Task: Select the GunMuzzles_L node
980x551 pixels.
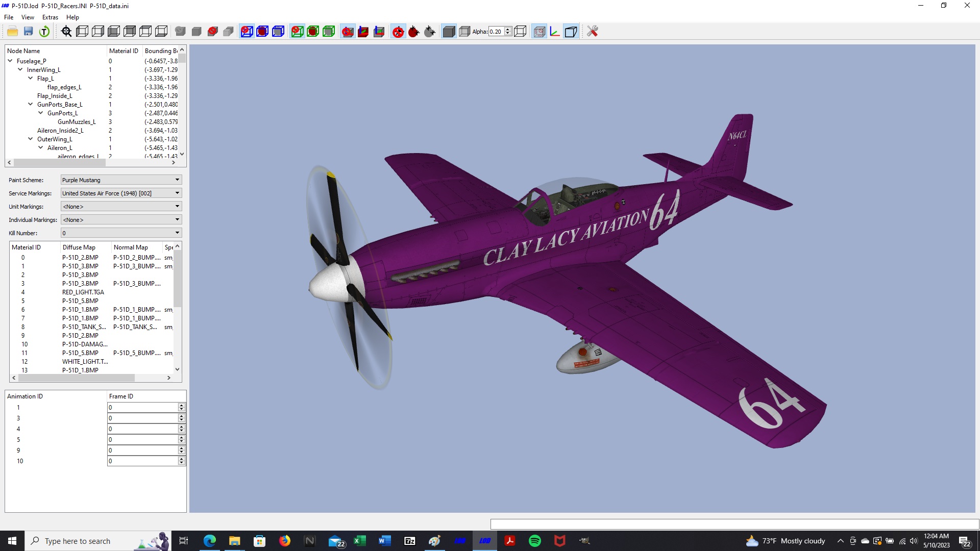Action: (x=77, y=122)
